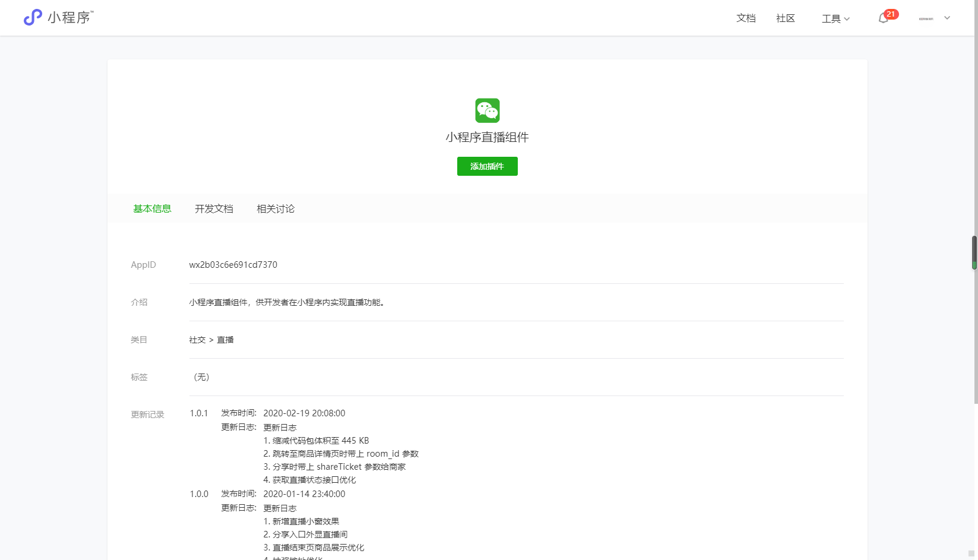Click the log line 缩减代码包体积至 445 KB
Image resolution: width=978 pixels, height=560 pixels.
click(316, 441)
